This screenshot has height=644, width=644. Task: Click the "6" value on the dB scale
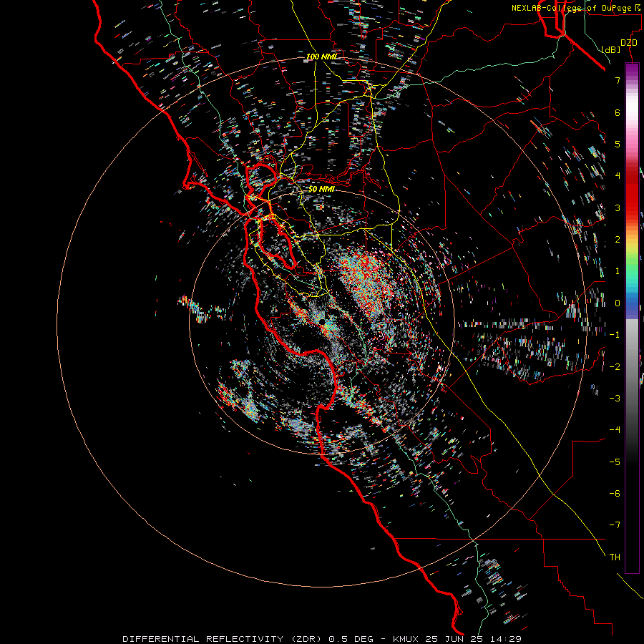pos(618,112)
